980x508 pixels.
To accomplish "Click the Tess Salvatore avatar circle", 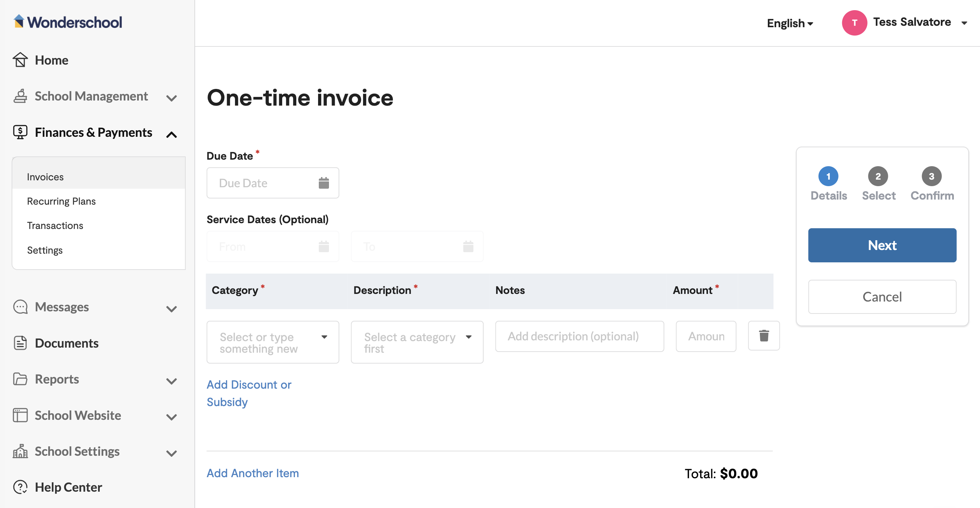I will (x=855, y=23).
